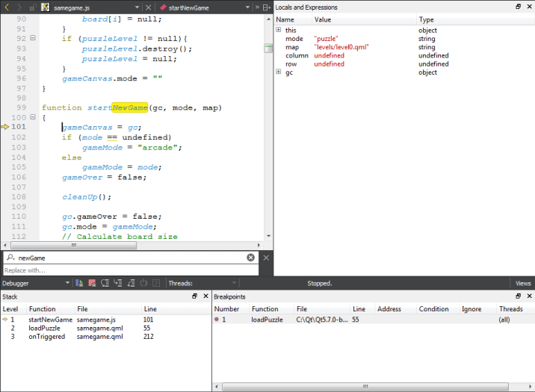Expand the 'this' object variable
The height and width of the screenshot is (392, 535).
[x=279, y=31]
